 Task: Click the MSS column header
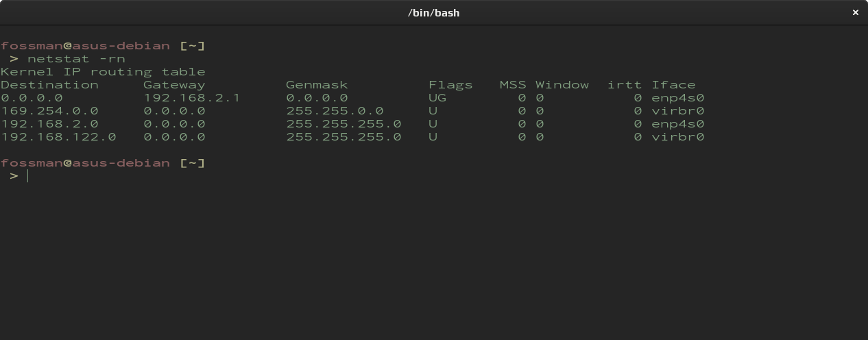point(513,85)
